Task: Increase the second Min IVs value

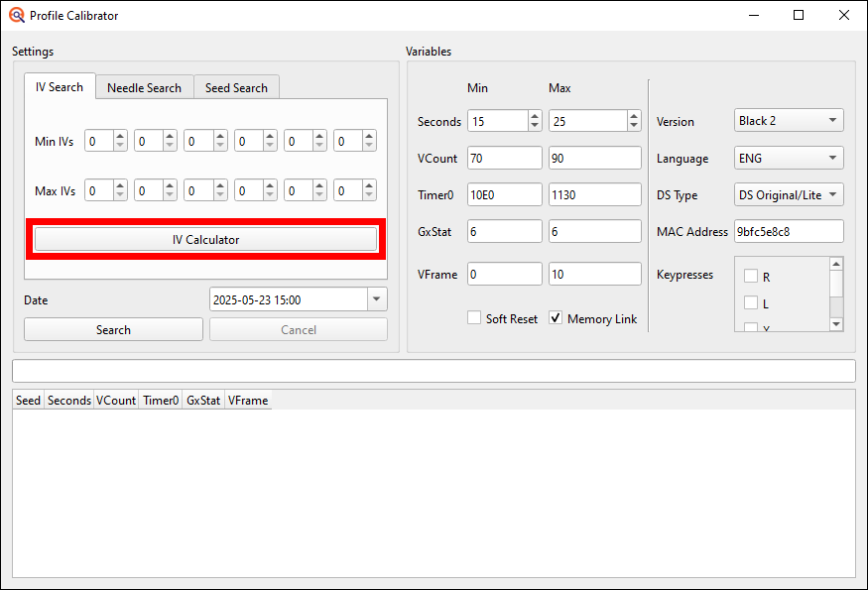Action: point(170,136)
